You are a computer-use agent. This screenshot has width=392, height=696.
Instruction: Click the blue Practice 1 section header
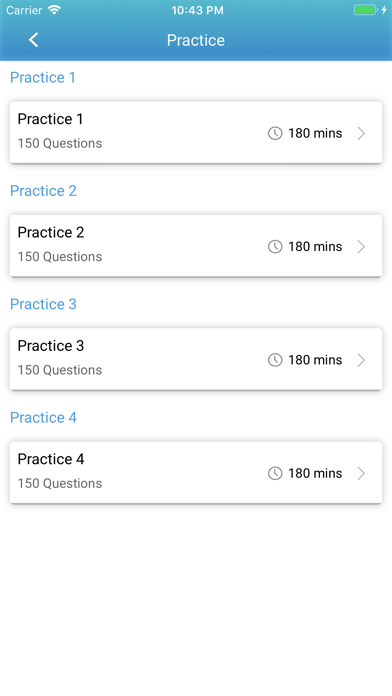click(x=43, y=77)
